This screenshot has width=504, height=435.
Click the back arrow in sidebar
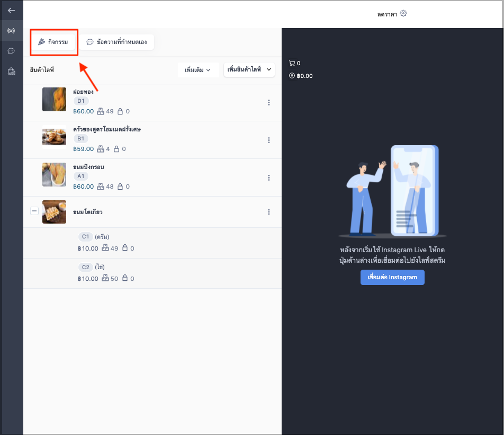pos(11,11)
